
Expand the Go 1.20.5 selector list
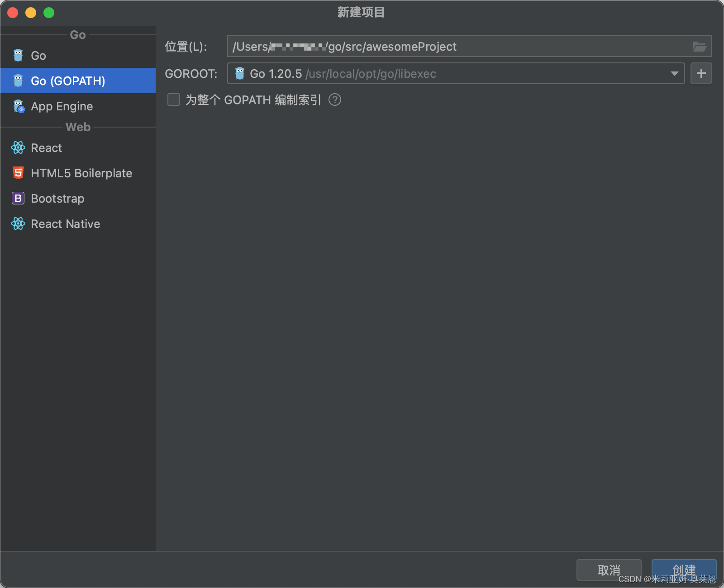(x=674, y=73)
